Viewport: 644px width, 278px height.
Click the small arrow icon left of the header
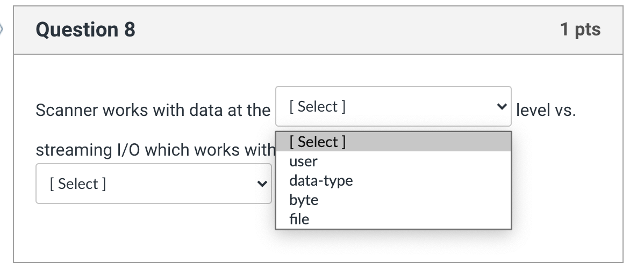pos(3,28)
